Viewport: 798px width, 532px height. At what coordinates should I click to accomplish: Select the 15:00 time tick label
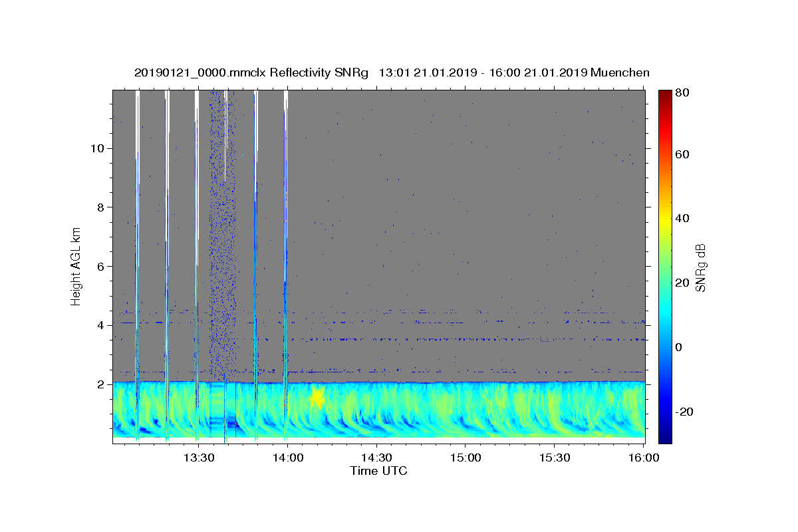tap(465, 458)
